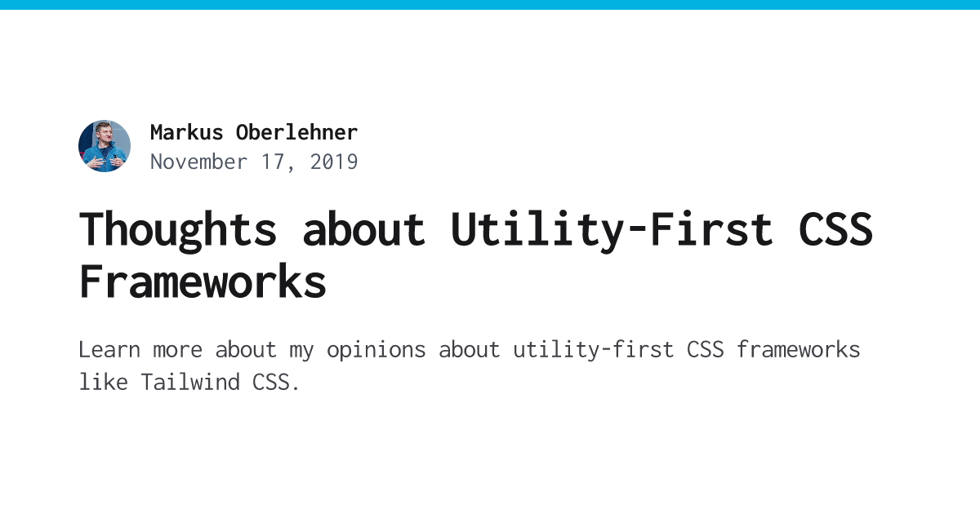Click the word opinions in the description
This screenshot has height=514, width=980.
coord(376,350)
